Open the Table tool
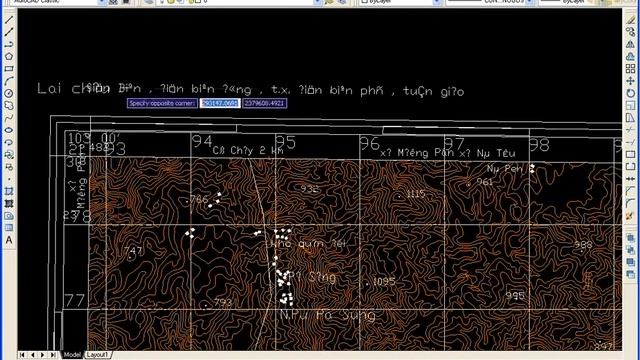This screenshot has width=640, height=360. pyautogui.click(x=9, y=228)
